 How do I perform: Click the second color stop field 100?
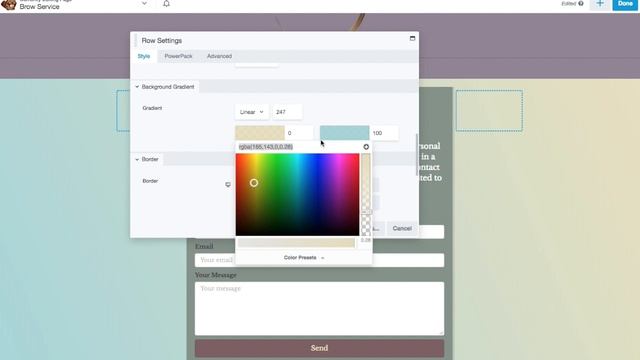[x=384, y=133]
